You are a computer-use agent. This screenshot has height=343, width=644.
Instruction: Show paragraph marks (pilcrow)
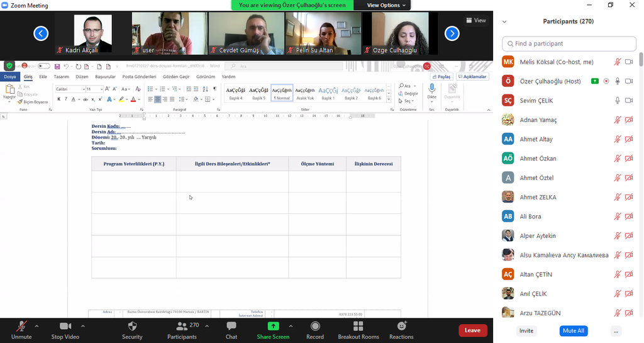point(214,89)
